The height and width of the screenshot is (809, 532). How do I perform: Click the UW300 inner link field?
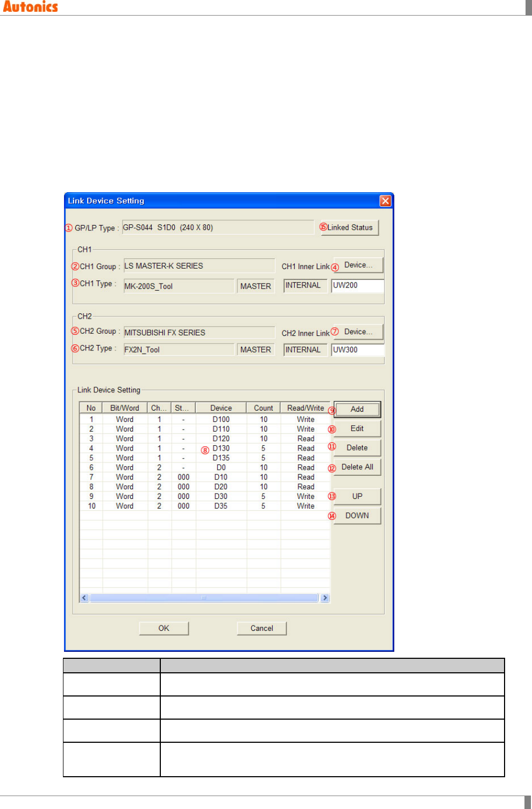point(358,350)
